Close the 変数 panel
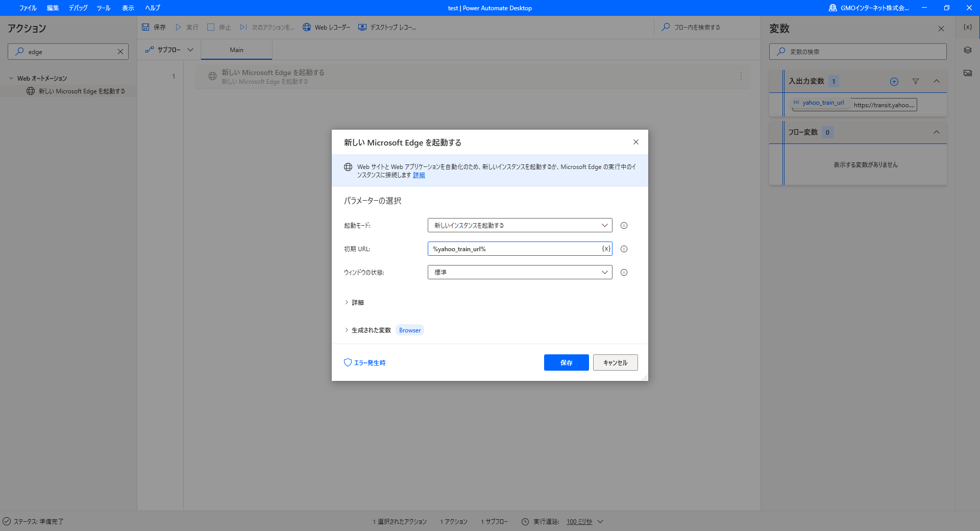 pyautogui.click(x=941, y=29)
